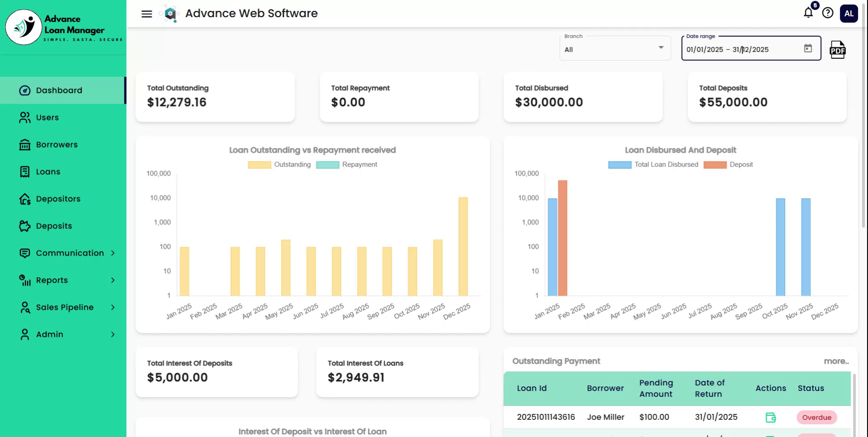Open the Branch dropdown
868x437 pixels.
[x=614, y=49]
